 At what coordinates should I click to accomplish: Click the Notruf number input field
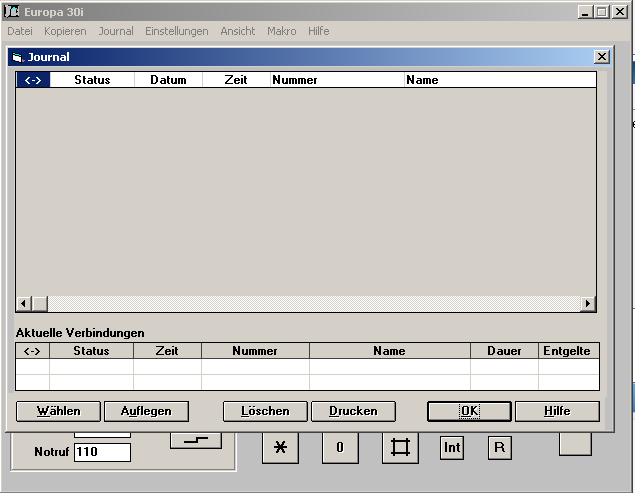102,452
